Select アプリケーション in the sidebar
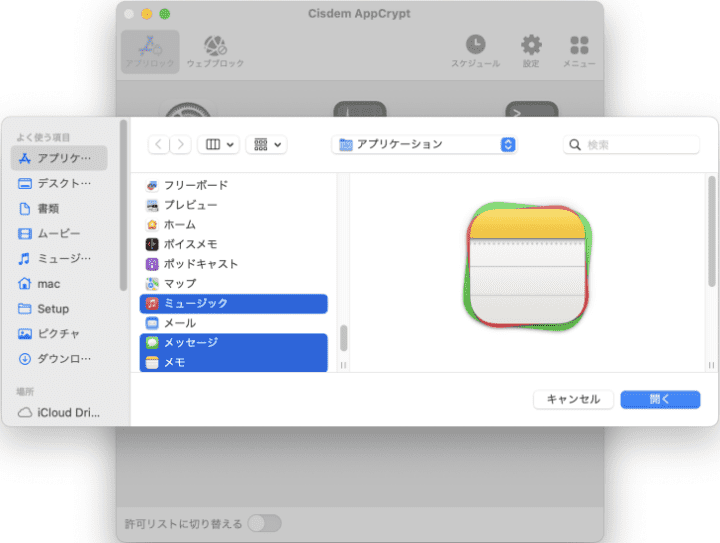720x543 pixels. click(59, 158)
